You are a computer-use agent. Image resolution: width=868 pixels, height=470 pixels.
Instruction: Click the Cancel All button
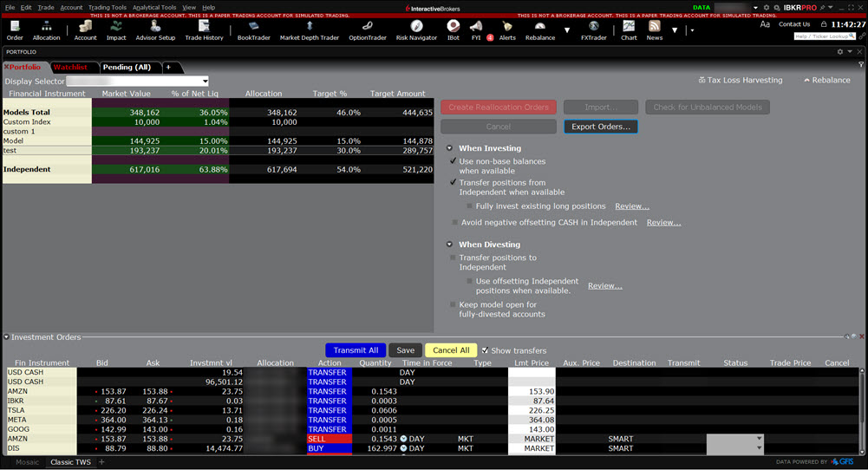(x=451, y=350)
